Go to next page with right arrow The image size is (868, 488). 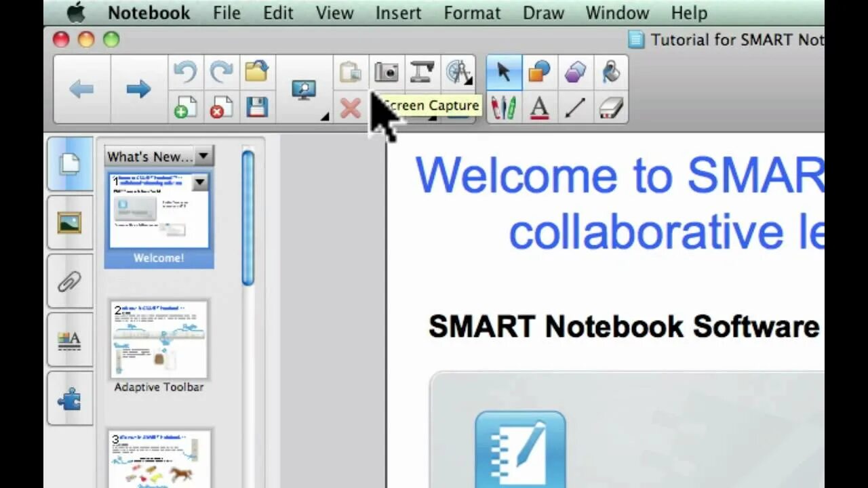138,89
